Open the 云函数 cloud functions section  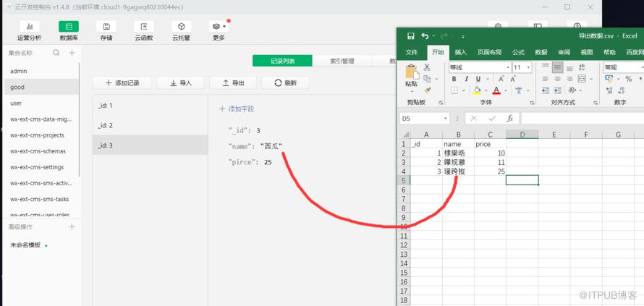(144, 31)
